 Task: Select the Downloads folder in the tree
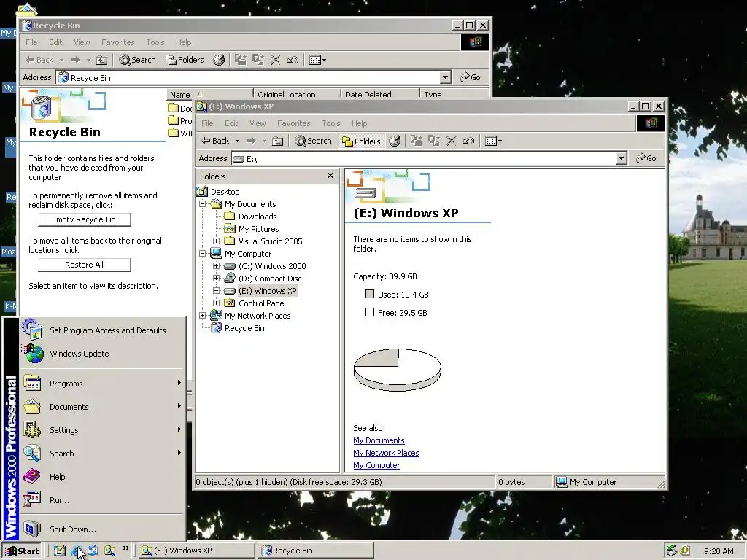pyautogui.click(x=258, y=216)
